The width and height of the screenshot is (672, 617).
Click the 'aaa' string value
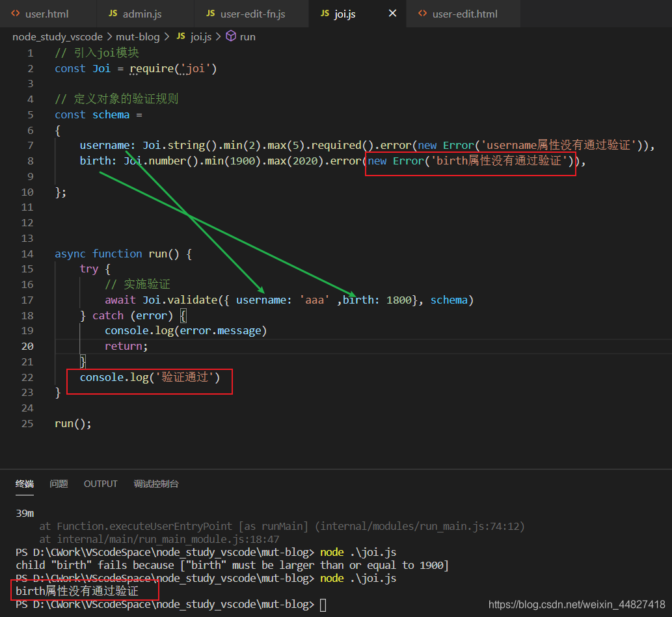[x=315, y=300]
